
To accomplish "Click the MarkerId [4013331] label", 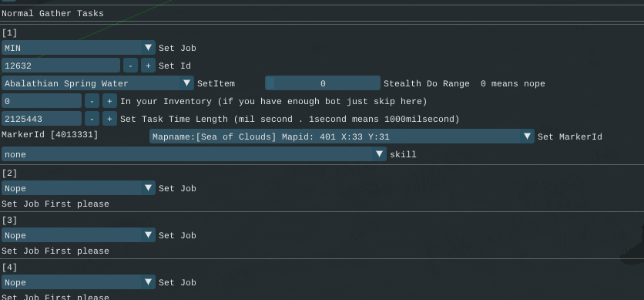I will (50, 134).
